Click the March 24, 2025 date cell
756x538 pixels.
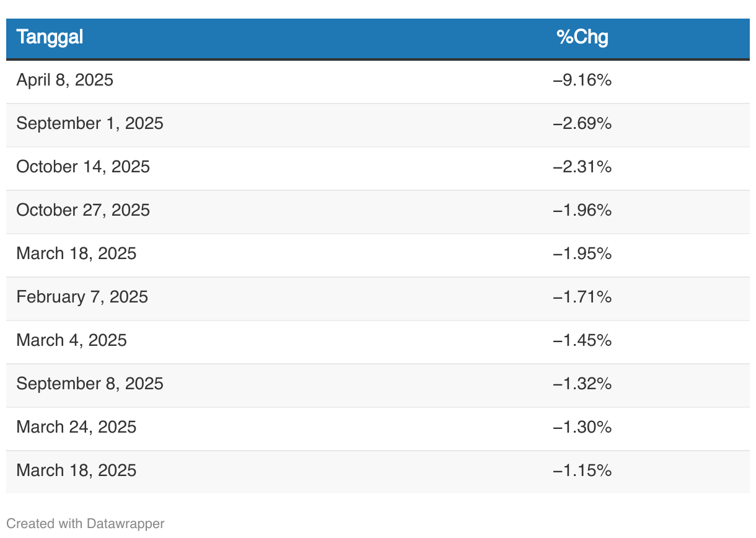[x=76, y=427]
